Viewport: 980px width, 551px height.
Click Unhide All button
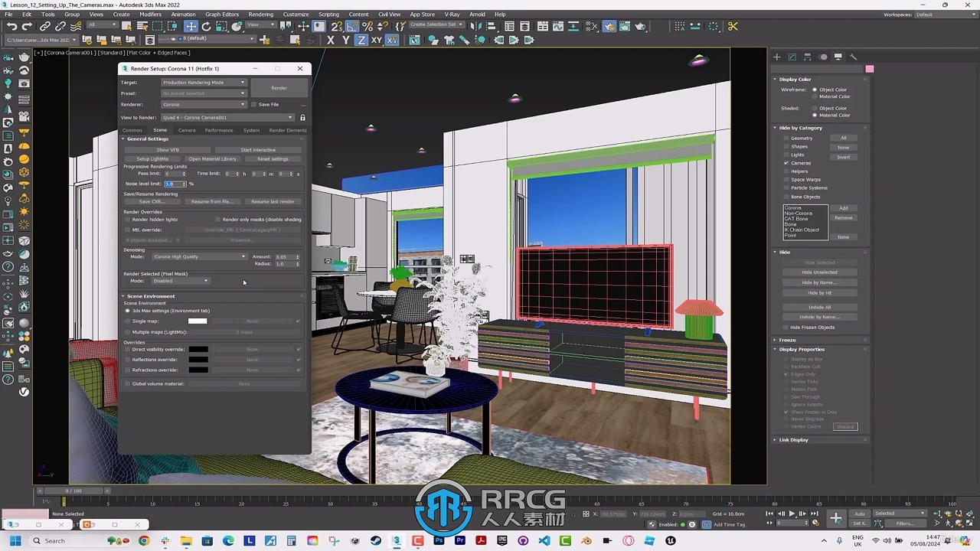[820, 307]
